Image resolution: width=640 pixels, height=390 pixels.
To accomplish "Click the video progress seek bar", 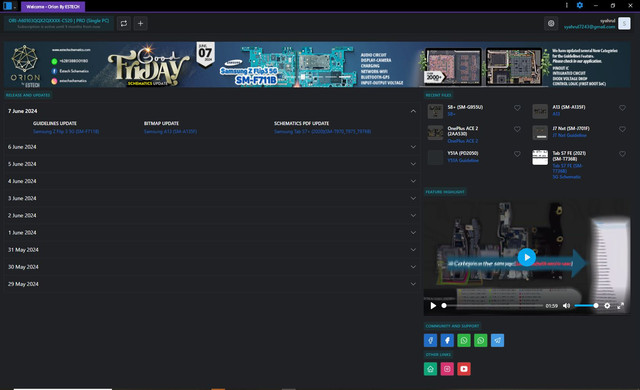I will [x=492, y=306].
